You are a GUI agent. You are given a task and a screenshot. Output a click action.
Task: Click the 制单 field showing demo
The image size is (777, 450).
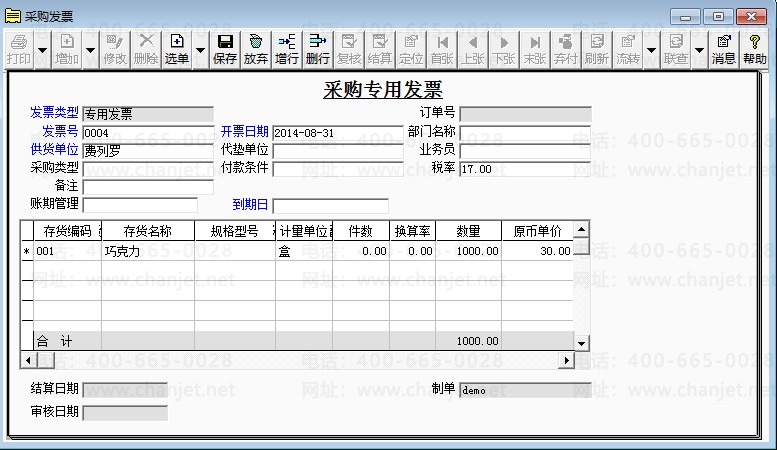(x=525, y=390)
